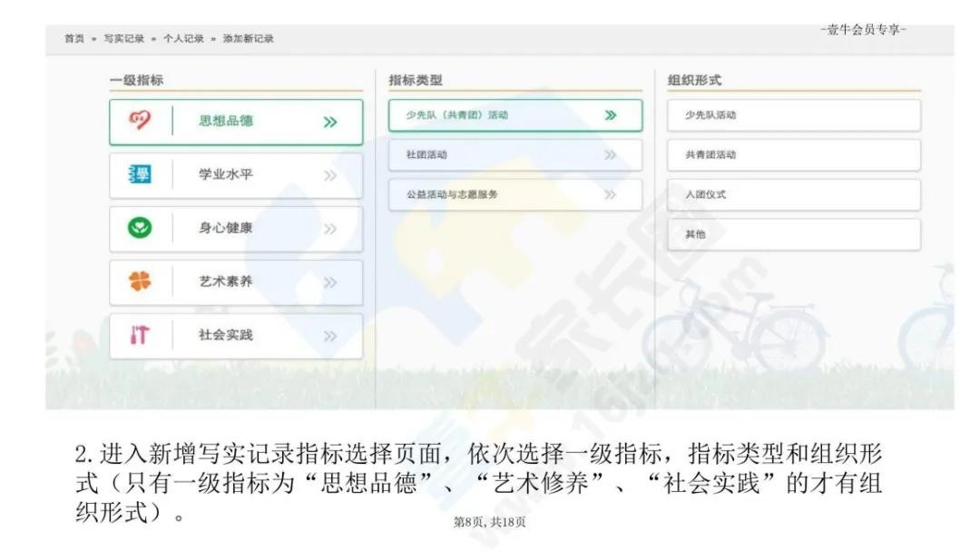Viewport: 980px width, 551px height.
Task: Click chevron arrow next to 艺术素养
Action: pos(330,282)
